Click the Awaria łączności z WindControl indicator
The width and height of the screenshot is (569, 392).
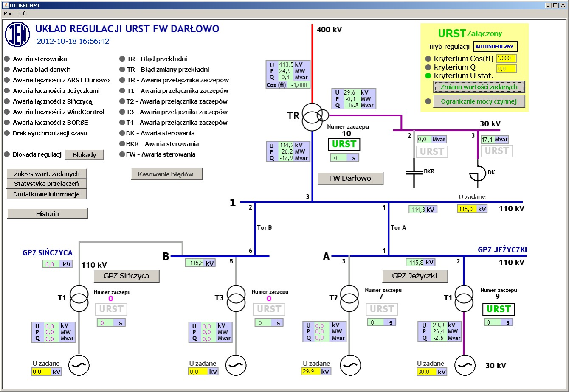click(7, 112)
